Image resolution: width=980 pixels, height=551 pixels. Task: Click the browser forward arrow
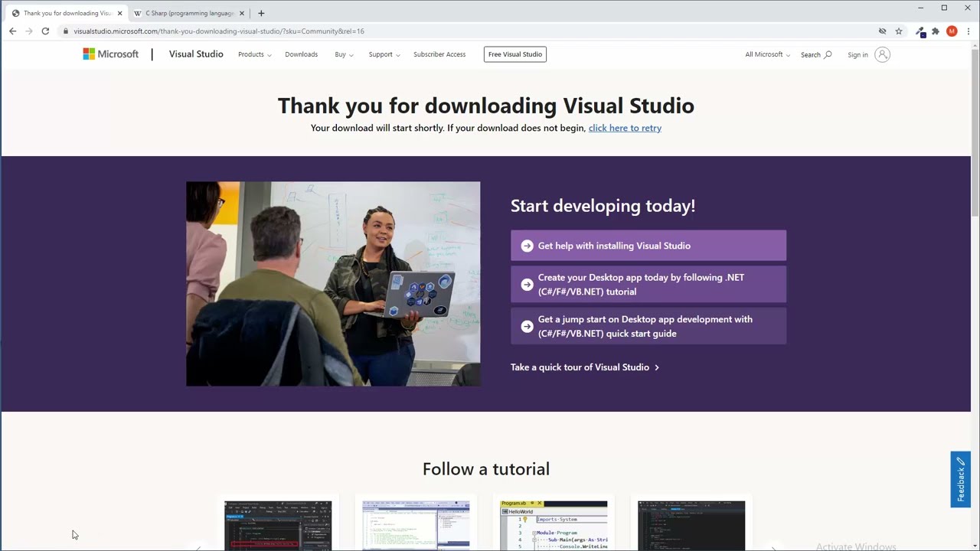(29, 31)
